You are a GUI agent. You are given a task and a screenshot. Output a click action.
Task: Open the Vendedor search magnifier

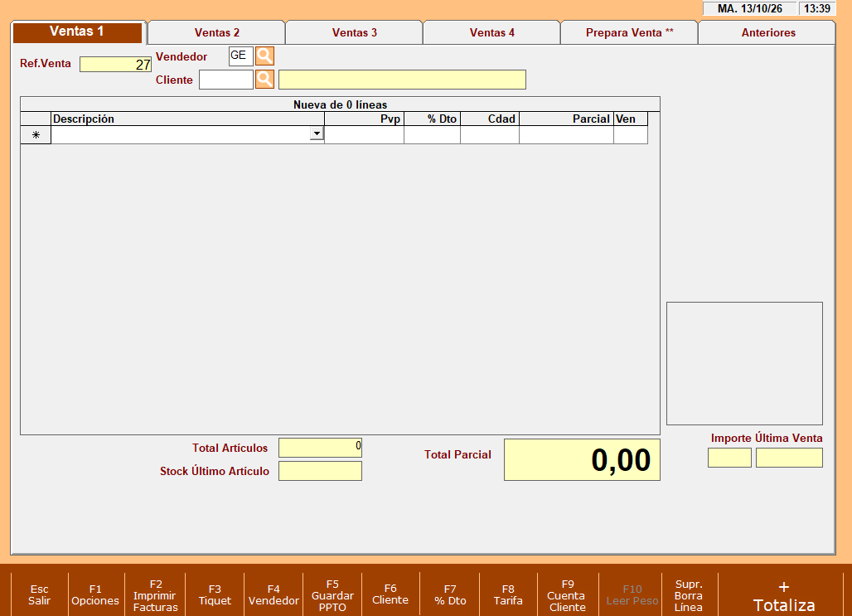click(264, 56)
